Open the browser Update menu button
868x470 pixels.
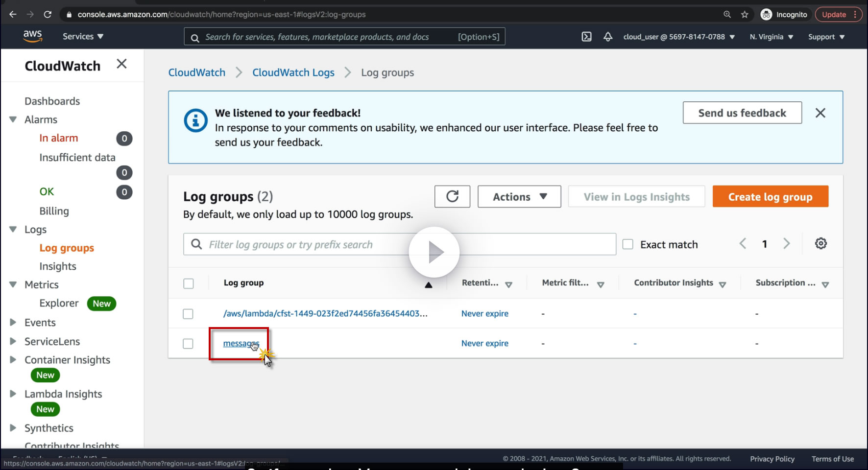[x=839, y=15]
